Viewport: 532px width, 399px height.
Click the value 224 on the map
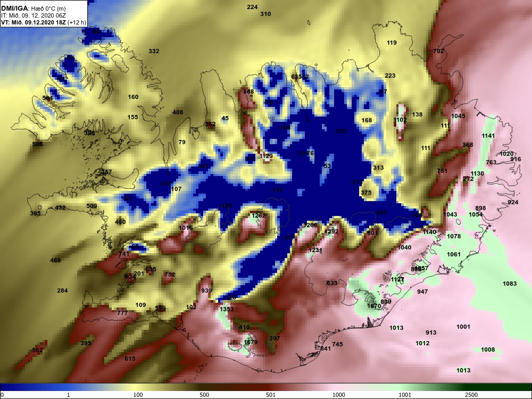pos(252,7)
